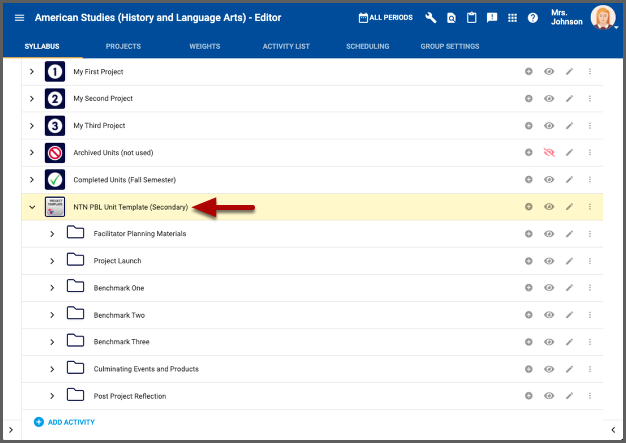The width and height of the screenshot is (626, 443).
Task: Click the help question mark icon
Action: point(533,18)
